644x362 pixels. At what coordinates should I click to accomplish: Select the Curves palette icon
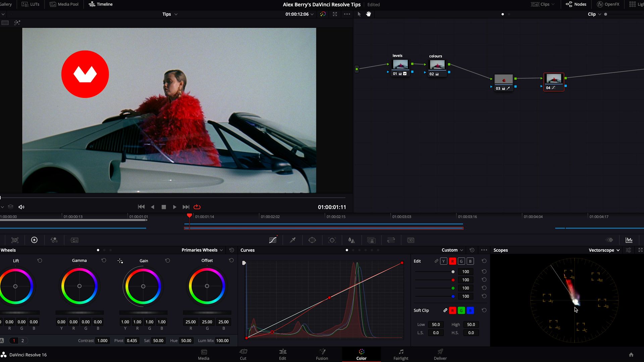[x=273, y=240]
